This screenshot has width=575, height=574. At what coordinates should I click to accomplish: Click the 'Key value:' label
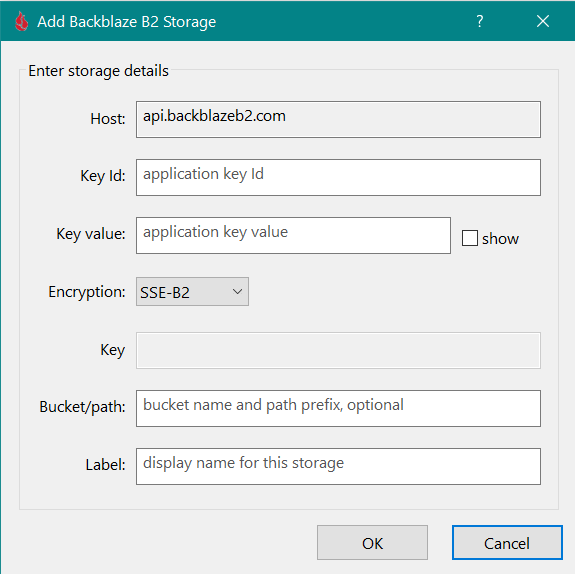tap(91, 234)
